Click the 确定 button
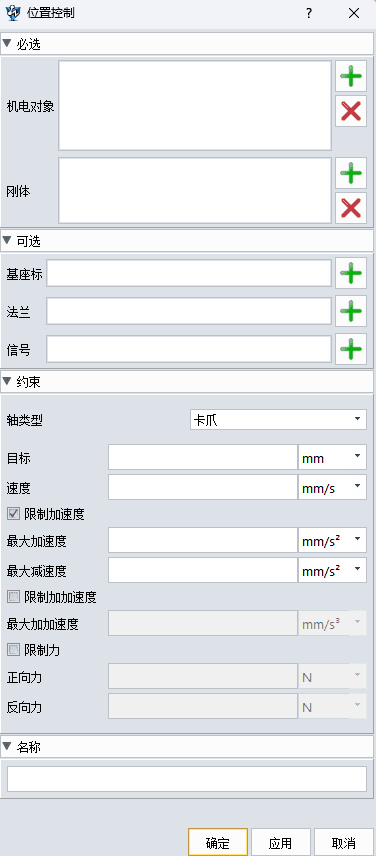This screenshot has width=376, height=856. [218, 842]
